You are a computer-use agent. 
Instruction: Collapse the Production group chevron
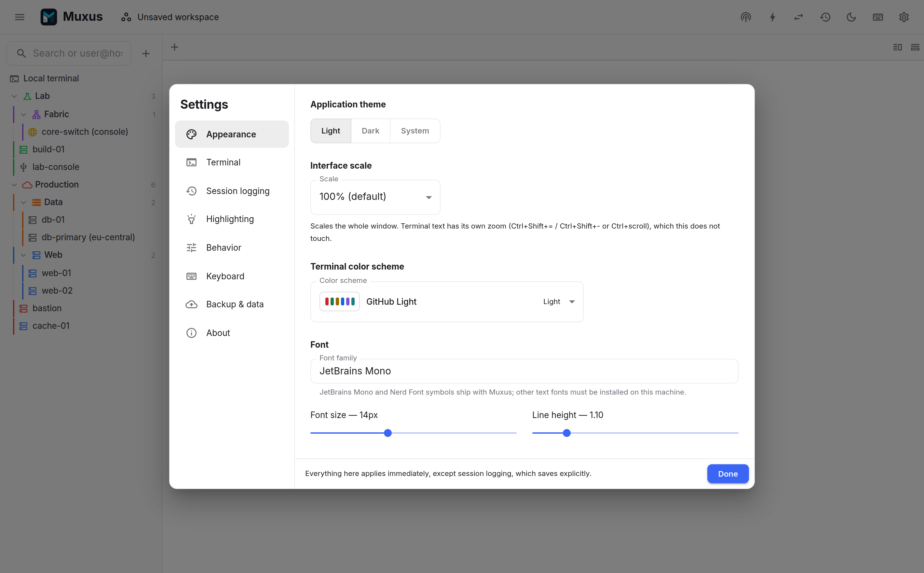pyautogui.click(x=14, y=185)
